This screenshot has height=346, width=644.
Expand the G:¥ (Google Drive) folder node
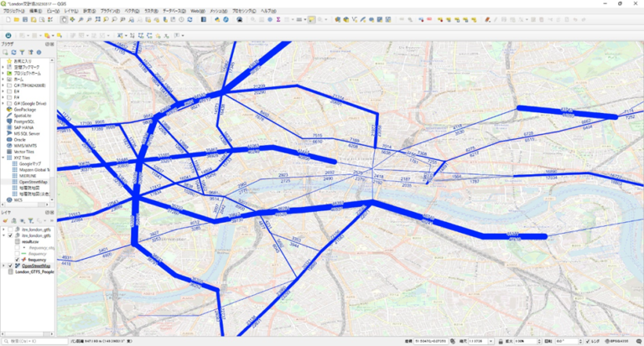tap(3, 102)
